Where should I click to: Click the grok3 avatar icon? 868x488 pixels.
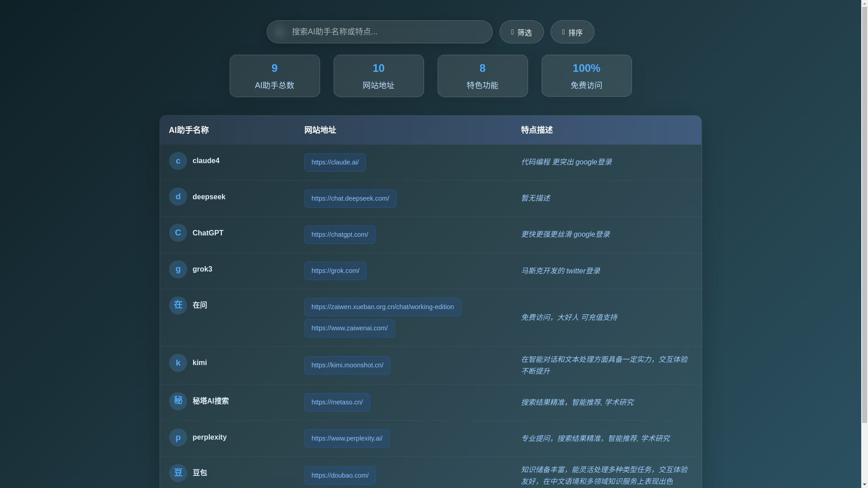pos(178,269)
